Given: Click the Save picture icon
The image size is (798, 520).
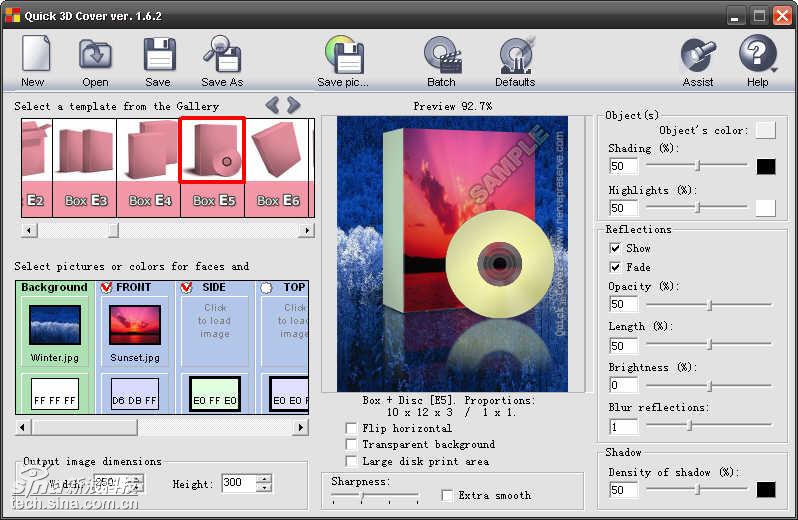Looking at the screenshot, I should (342, 56).
